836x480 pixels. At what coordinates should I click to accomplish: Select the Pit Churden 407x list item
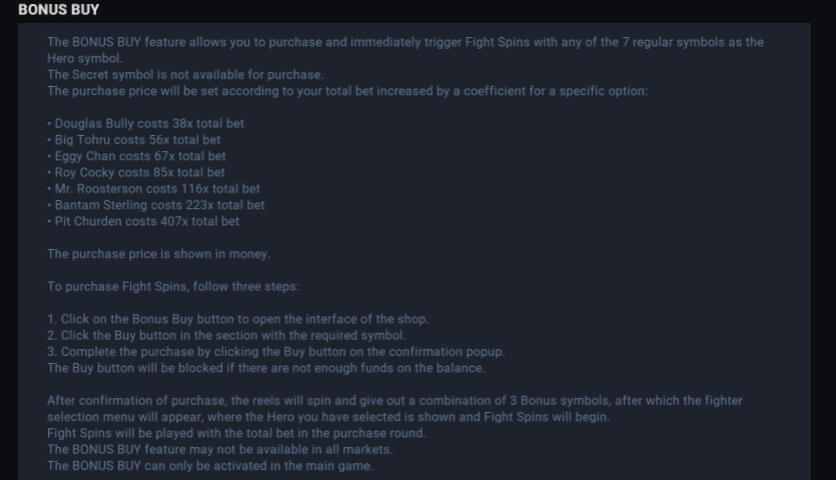tap(144, 221)
